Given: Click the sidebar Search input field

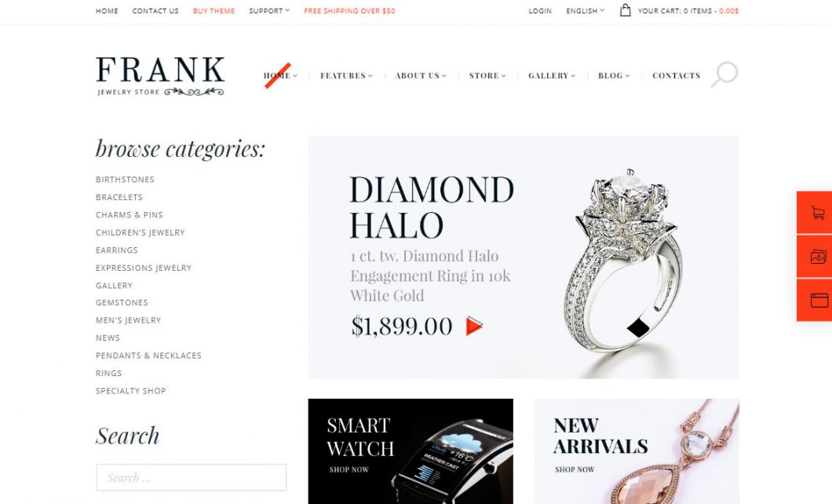Looking at the screenshot, I should coord(192,477).
